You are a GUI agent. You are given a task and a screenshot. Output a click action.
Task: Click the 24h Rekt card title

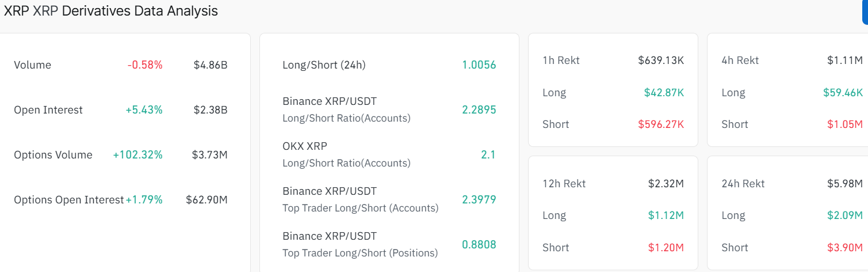click(x=743, y=184)
